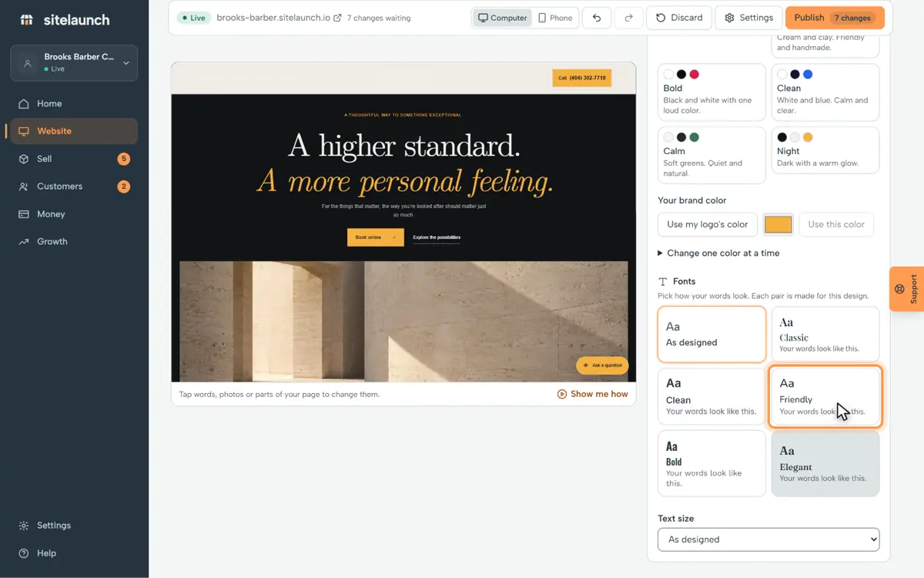Switch preview to Phone view
Image resolution: width=924 pixels, height=578 pixels.
coord(556,18)
